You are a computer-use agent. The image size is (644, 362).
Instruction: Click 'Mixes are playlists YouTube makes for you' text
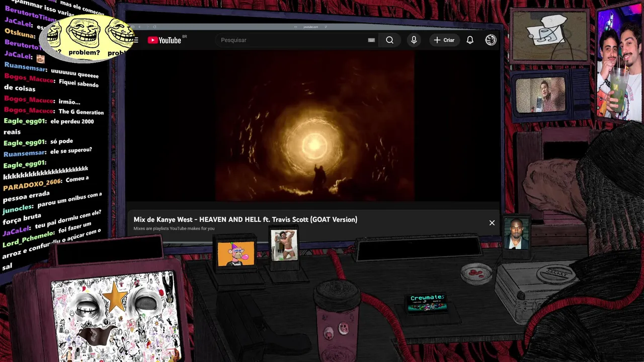click(x=174, y=229)
